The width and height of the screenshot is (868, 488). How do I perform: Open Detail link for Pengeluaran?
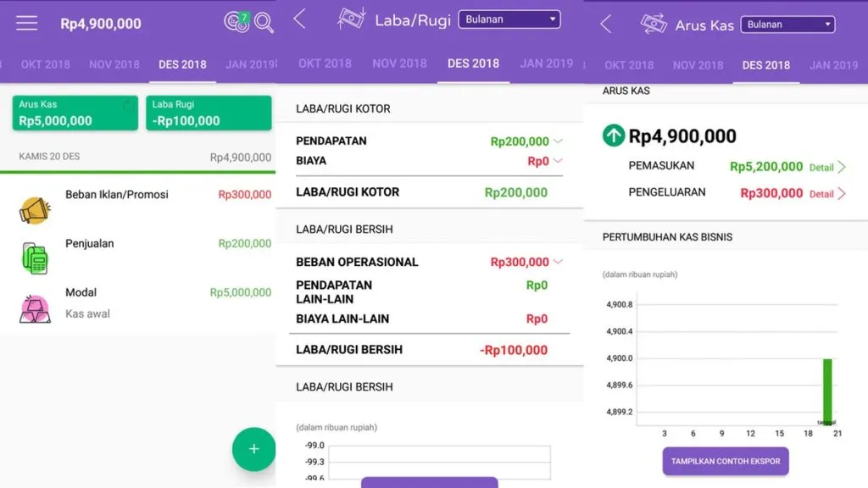pyautogui.click(x=827, y=194)
